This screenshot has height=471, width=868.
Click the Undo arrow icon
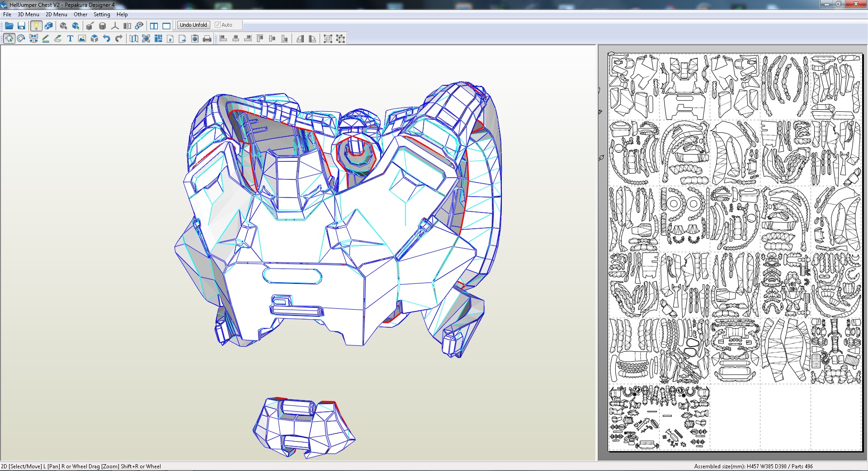pyautogui.click(x=107, y=39)
